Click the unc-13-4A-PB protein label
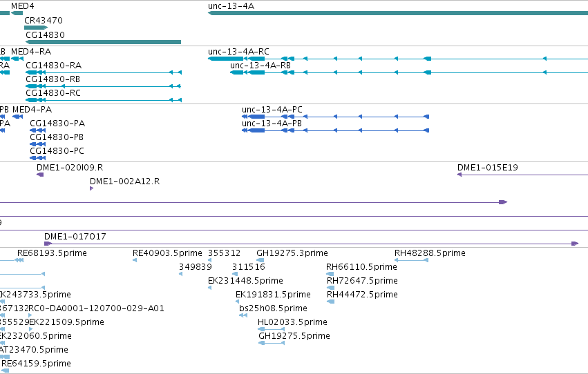 [x=272, y=124]
